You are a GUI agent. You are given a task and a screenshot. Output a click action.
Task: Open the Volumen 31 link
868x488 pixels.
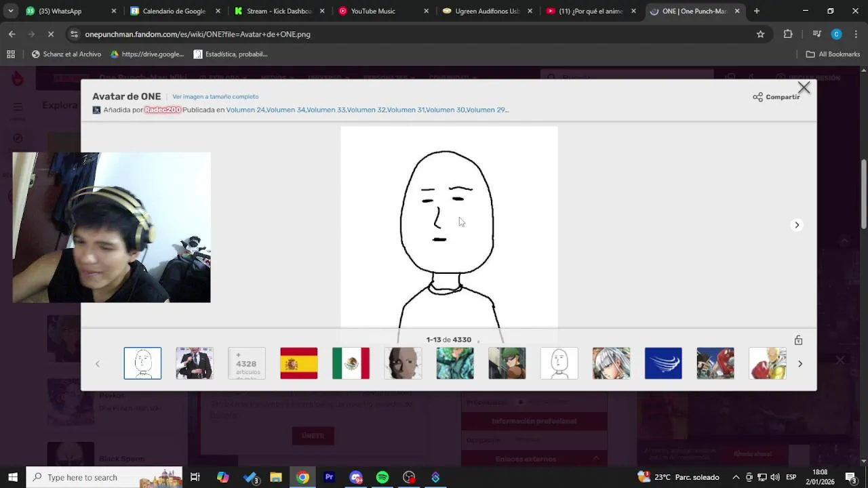coord(406,110)
